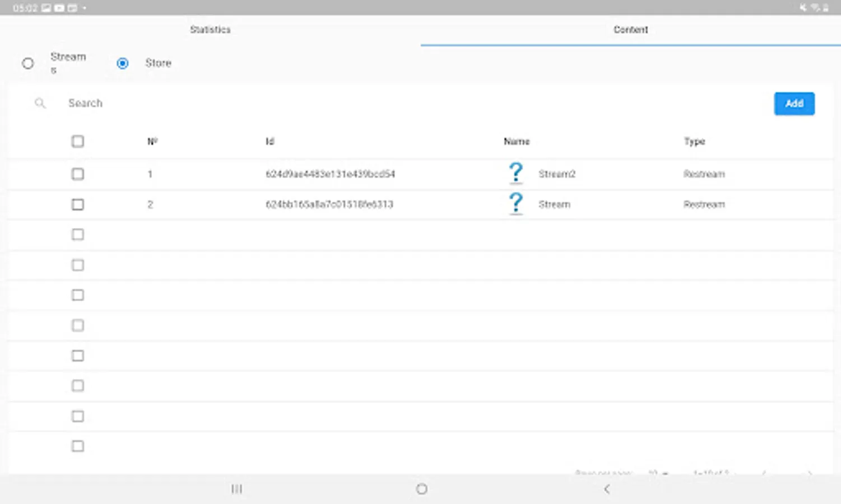Click the name Stream2
Viewport: 841px width, 504px height.
click(x=557, y=174)
